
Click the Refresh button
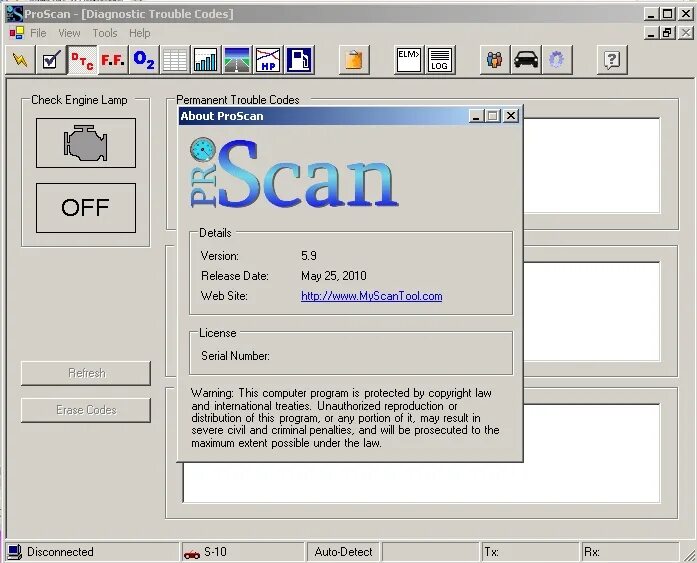[x=86, y=373]
